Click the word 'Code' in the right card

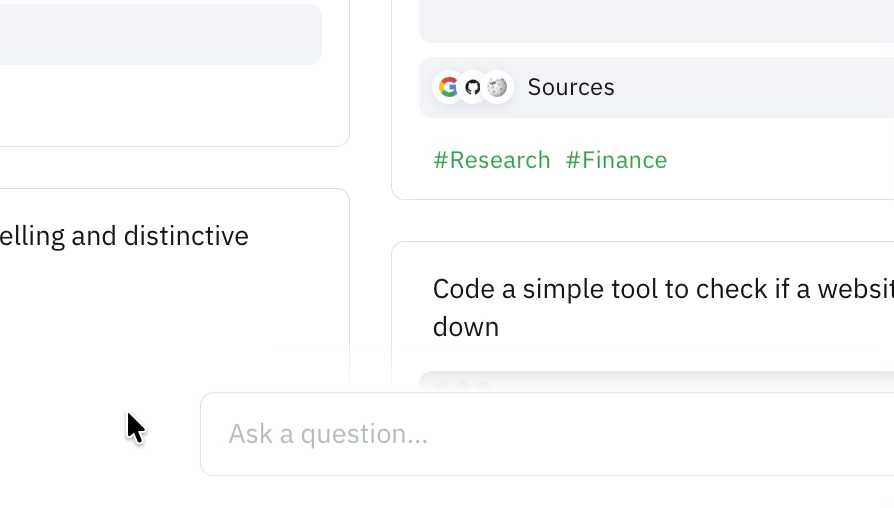coord(464,289)
